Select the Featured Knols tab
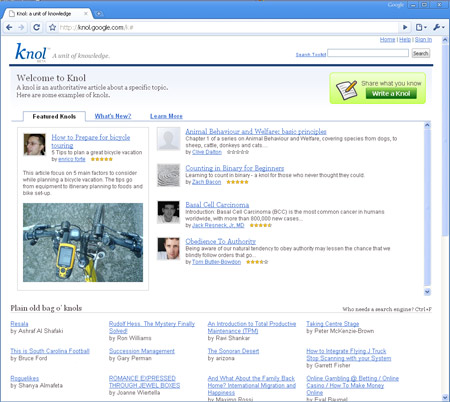Viewport: 450px width, 402px height. tap(54, 116)
